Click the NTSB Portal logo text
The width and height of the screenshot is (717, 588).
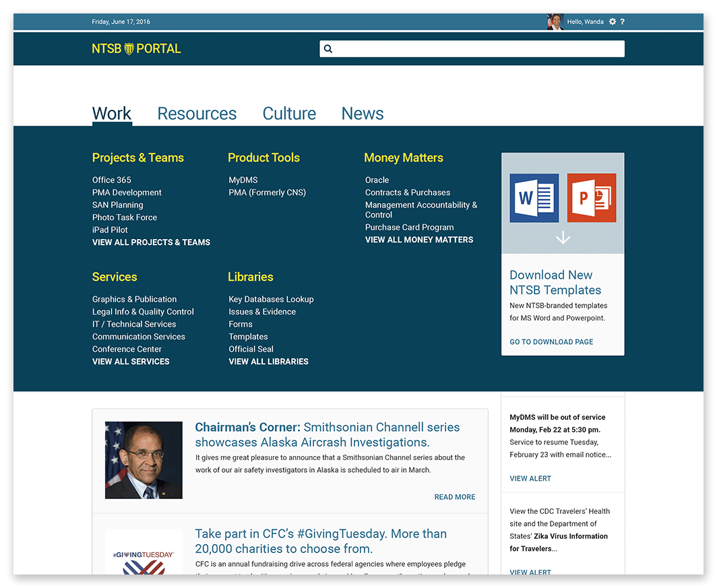[136, 48]
